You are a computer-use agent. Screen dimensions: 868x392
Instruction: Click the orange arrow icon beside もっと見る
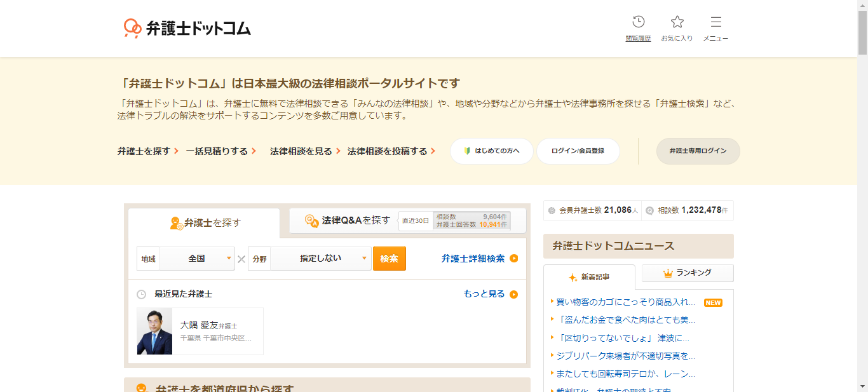[514, 294]
